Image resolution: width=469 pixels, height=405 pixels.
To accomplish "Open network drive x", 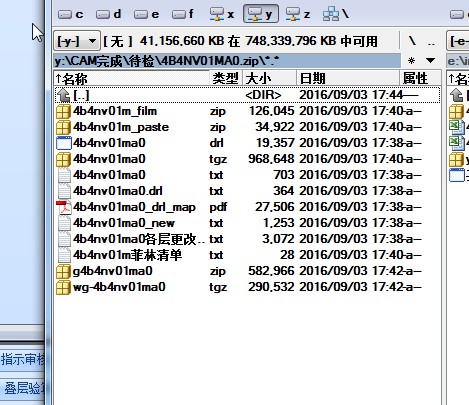I will [222, 14].
